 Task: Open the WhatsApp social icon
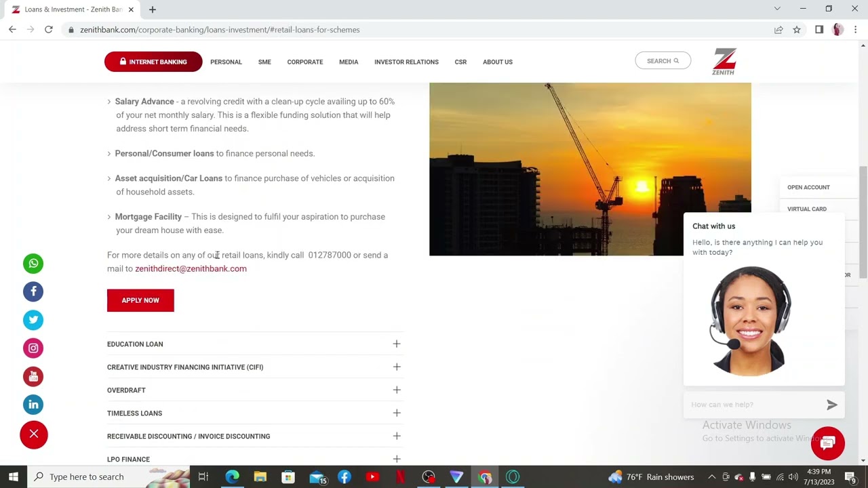(33, 264)
